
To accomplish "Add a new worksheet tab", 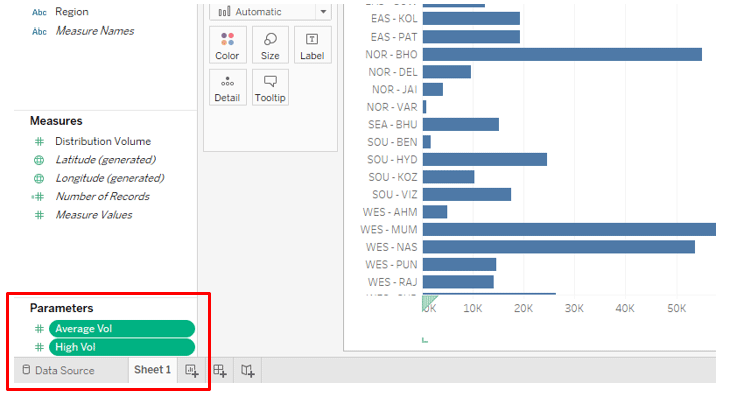I will click(192, 371).
